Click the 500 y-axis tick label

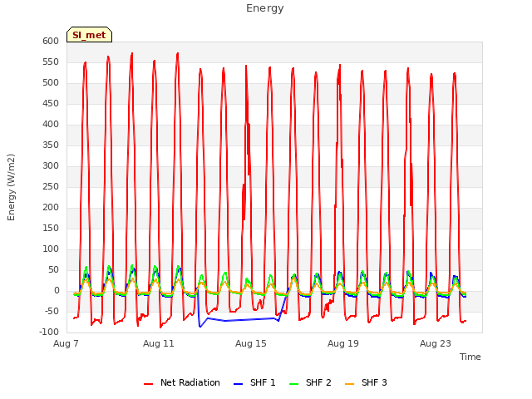(x=51, y=83)
